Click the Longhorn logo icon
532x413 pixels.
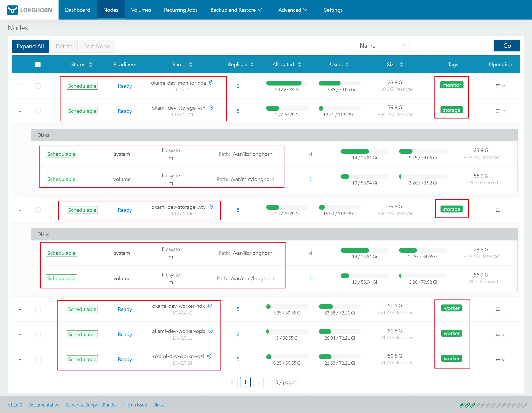point(12,10)
